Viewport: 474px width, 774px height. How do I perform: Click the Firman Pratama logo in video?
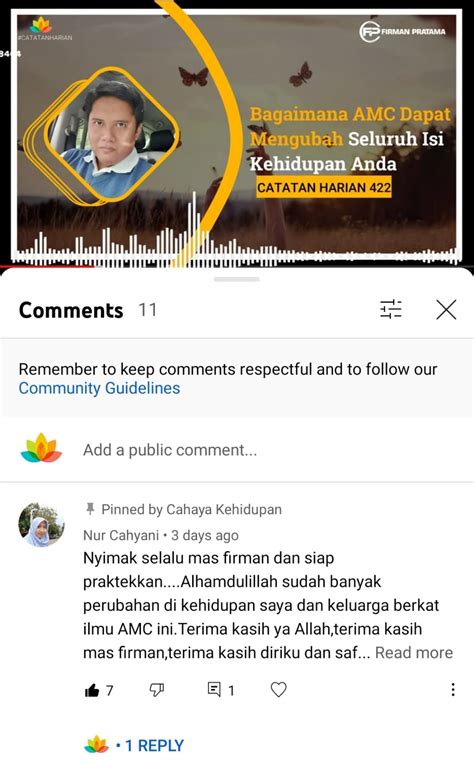click(402, 32)
